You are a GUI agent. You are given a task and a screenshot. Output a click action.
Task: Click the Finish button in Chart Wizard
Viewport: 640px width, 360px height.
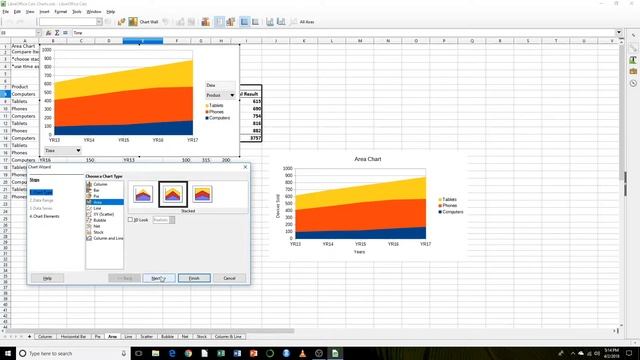click(x=194, y=278)
